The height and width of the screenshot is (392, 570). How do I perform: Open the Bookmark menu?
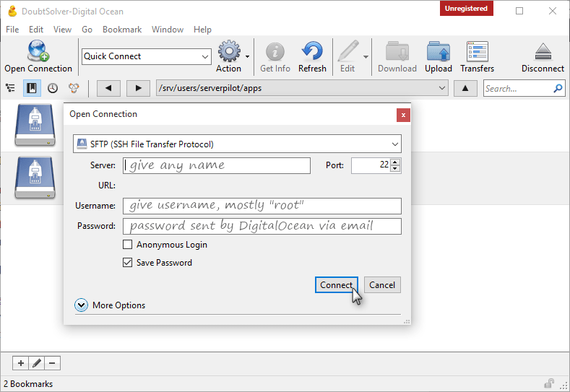point(122,30)
